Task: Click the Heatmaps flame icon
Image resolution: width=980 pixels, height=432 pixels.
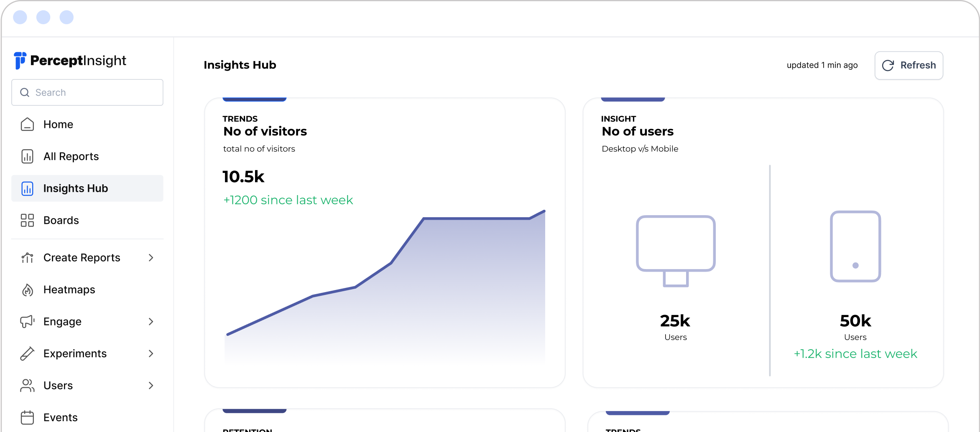Action: pos(27,290)
